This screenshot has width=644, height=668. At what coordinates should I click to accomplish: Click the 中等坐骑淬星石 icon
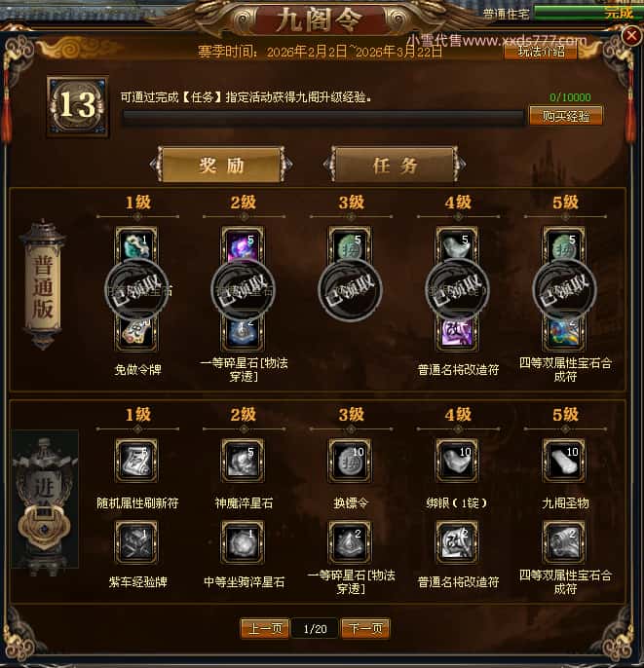point(243,542)
